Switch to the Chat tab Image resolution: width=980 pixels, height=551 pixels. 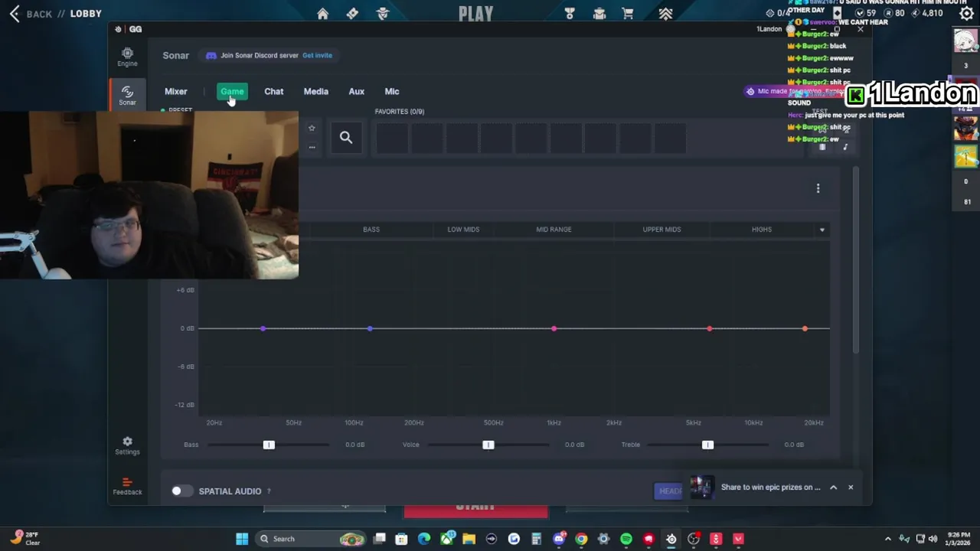click(273, 92)
